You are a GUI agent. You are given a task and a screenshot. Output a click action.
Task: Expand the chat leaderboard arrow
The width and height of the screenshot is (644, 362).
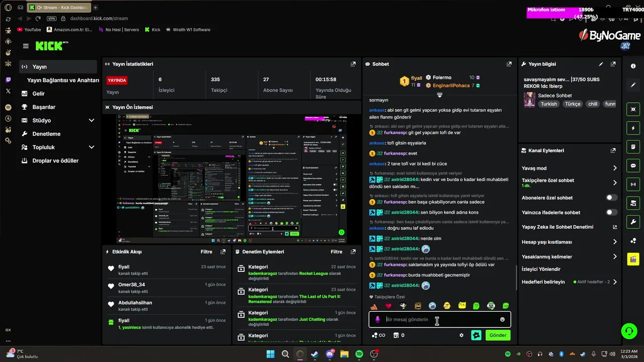[440, 95]
